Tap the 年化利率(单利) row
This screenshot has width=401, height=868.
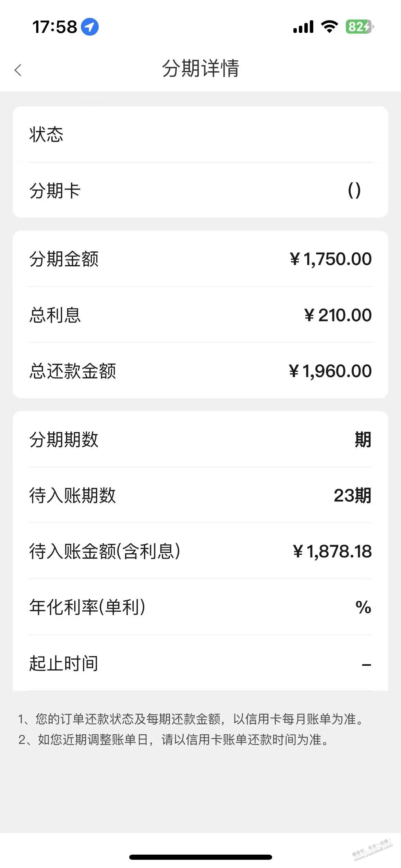pyautogui.click(x=200, y=607)
